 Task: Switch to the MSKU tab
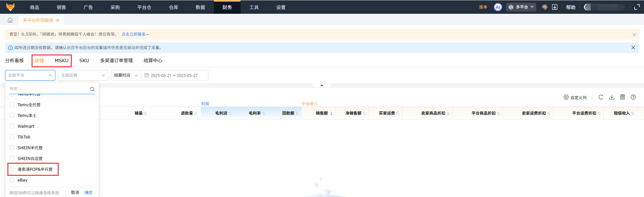point(61,61)
